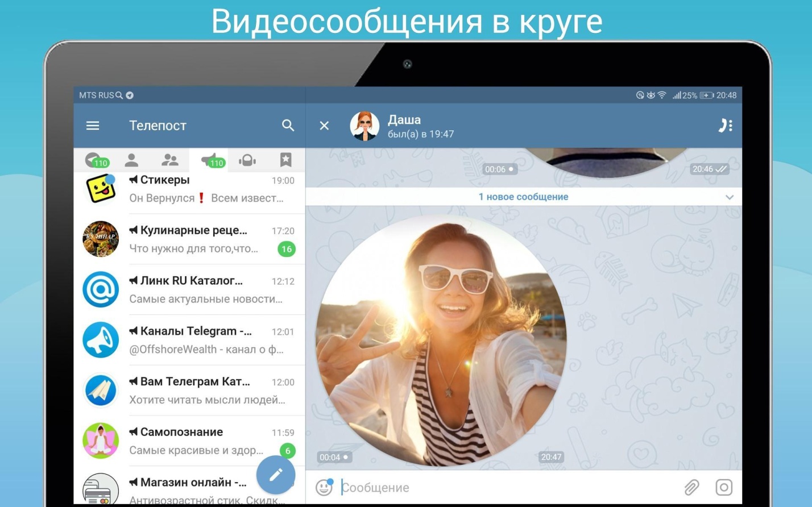Click the Магазин онлайн avatar
This screenshot has height=507, width=812.
[101, 489]
